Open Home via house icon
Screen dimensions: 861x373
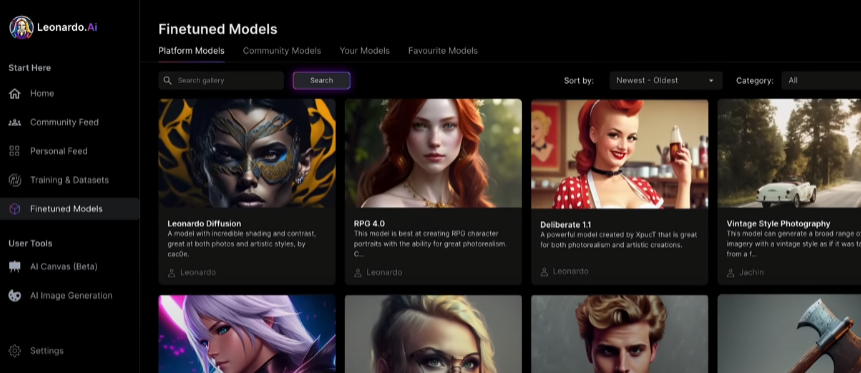[15, 93]
